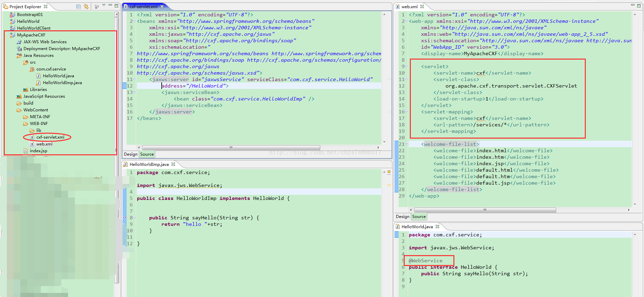Click the build folder icon

[19, 103]
